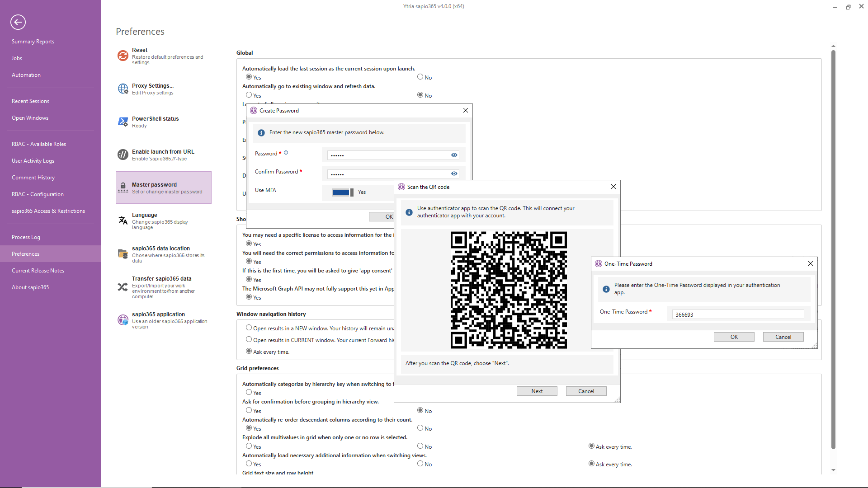Click the One-Time Password input field
The height and width of the screenshot is (488, 868).
738,314
